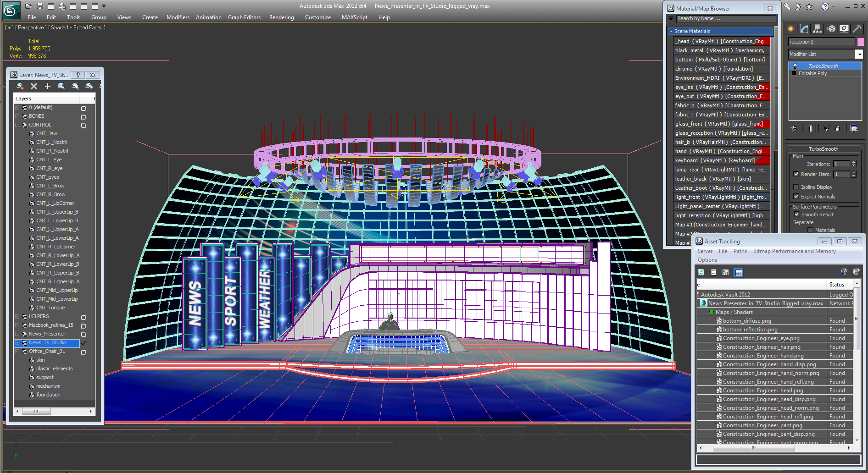The width and height of the screenshot is (868, 473).
Task: Open the Edit menu
Action: pyautogui.click(x=51, y=17)
